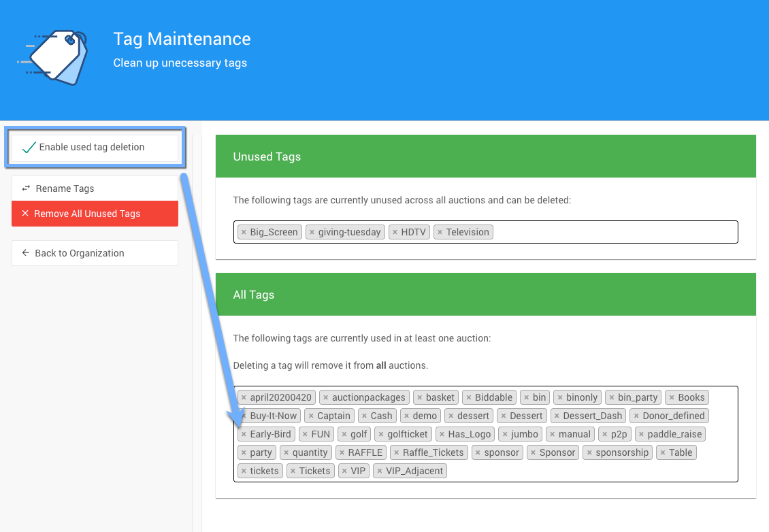Remove the Television tag with its x
The width and height of the screenshot is (769, 532).
(x=440, y=233)
